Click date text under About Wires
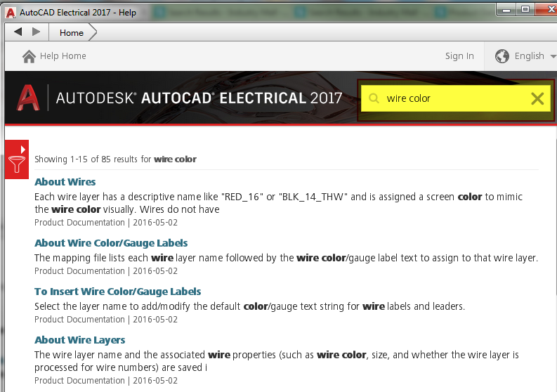Screen dimensions: 557x392 pyautogui.click(x=155, y=223)
